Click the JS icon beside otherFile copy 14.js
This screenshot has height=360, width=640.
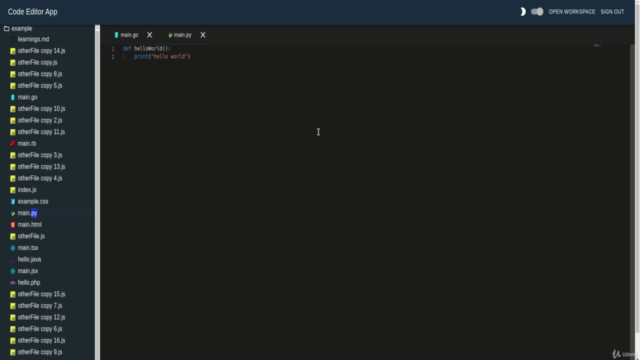(x=13, y=51)
